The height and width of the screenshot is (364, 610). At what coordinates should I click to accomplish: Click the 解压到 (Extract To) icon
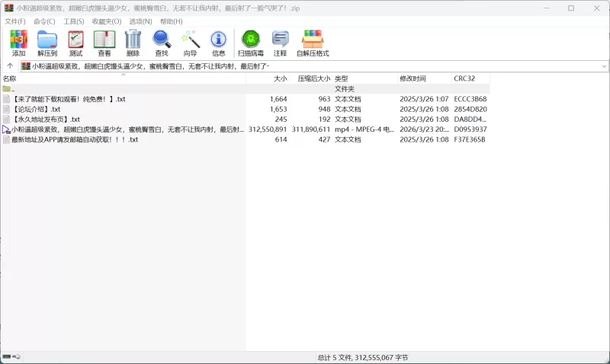47,43
